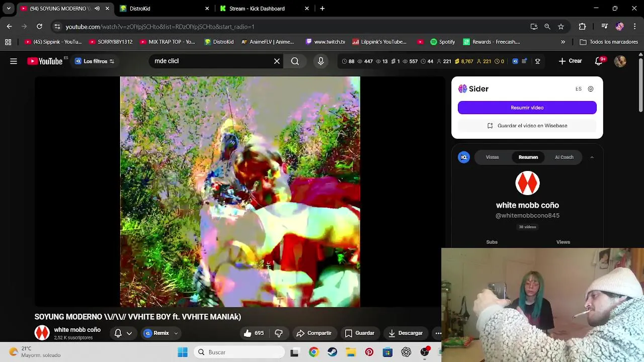Screen dimensions: 644x362
Task: Open the browser extensions puzzle icon
Action: pos(582,27)
